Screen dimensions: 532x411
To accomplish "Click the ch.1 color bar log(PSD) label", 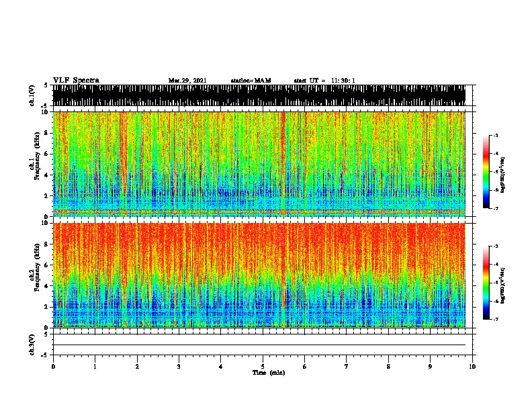I will tap(503, 175).
